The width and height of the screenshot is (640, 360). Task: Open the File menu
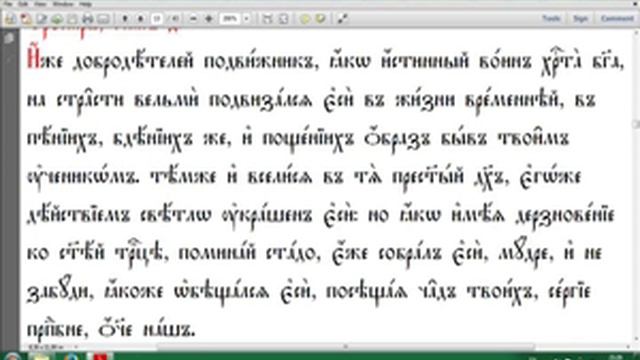[8, 4]
